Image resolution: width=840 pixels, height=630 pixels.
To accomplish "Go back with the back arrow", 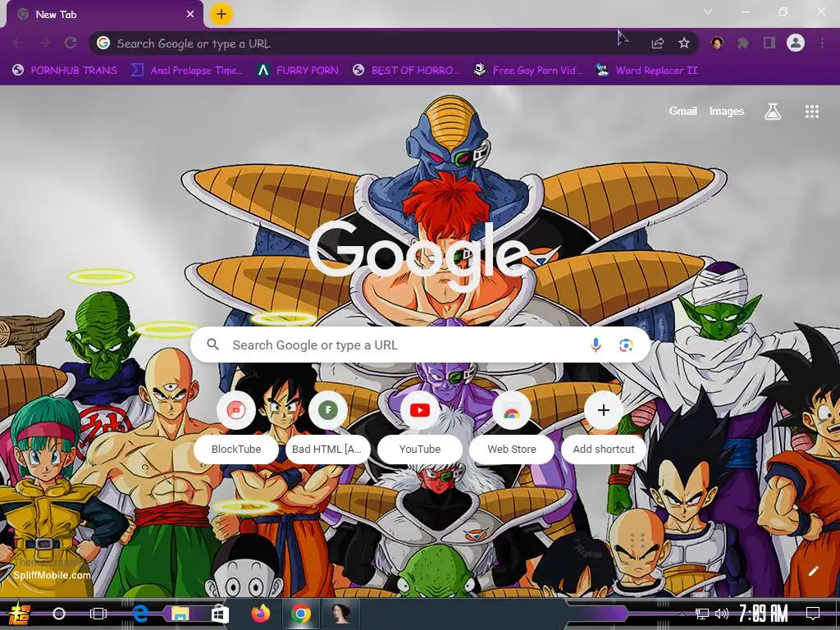I will 17,43.
